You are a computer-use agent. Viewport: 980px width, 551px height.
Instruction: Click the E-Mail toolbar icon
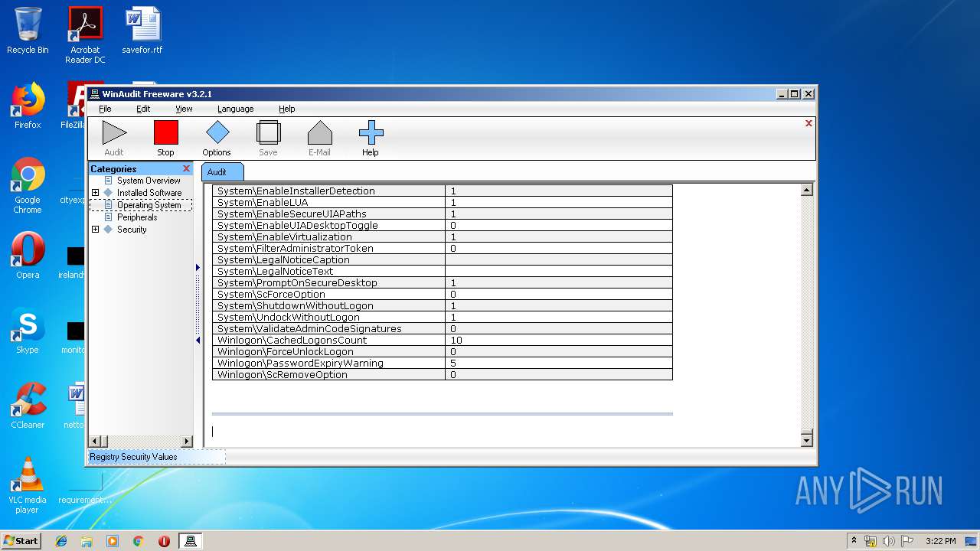pos(319,133)
